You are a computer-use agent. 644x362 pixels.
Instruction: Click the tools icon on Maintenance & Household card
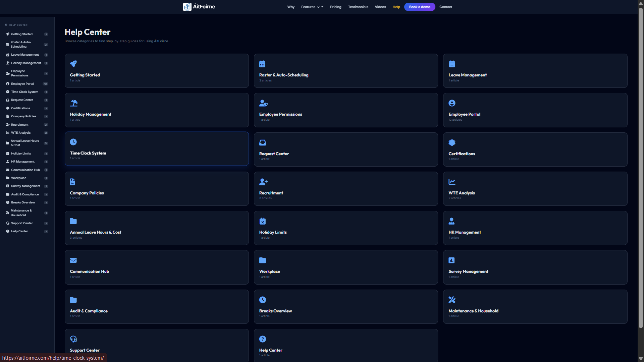tap(452, 300)
